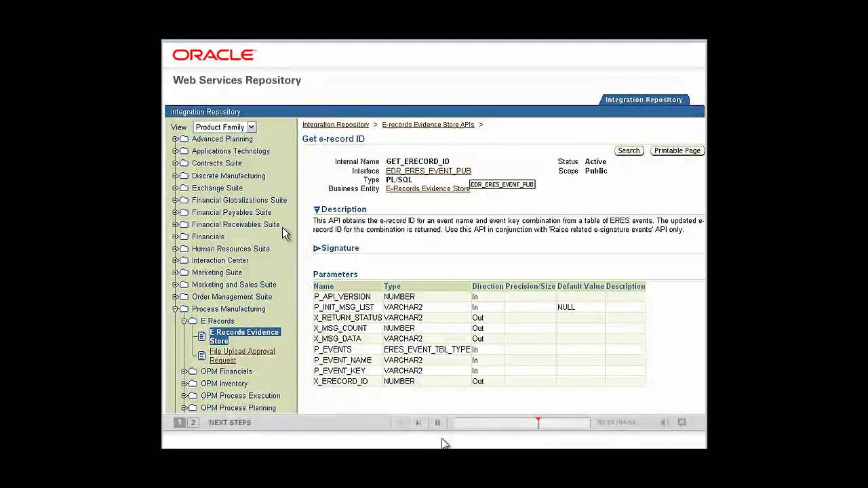Image resolution: width=868 pixels, height=488 pixels.
Task: Click the Printable Page button
Action: click(x=677, y=150)
